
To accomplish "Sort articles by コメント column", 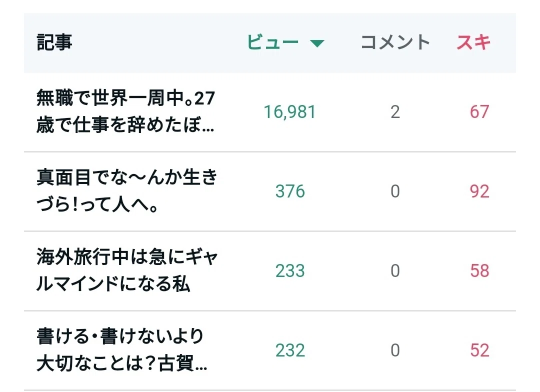I will tap(395, 42).
